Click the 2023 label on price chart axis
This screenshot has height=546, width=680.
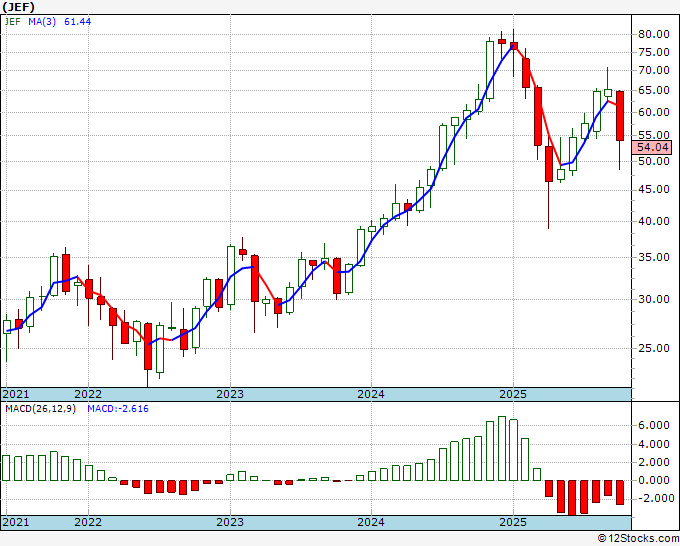pos(230,394)
